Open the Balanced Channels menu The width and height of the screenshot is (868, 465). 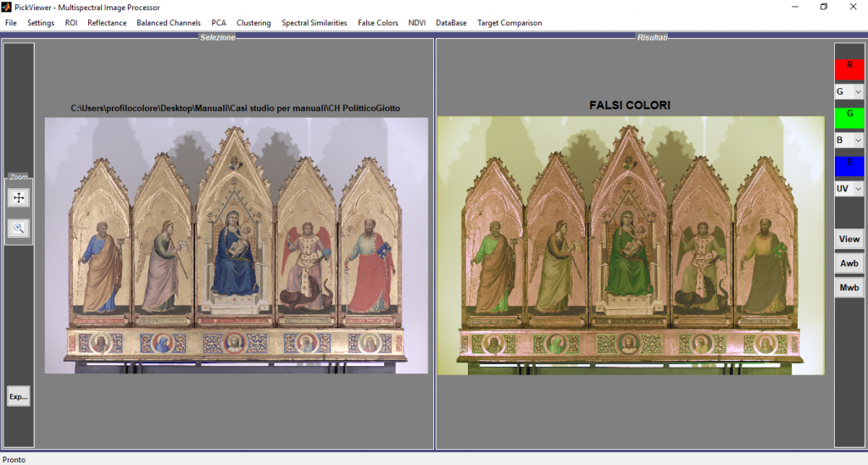pyautogui.click(x=169, y=23)
